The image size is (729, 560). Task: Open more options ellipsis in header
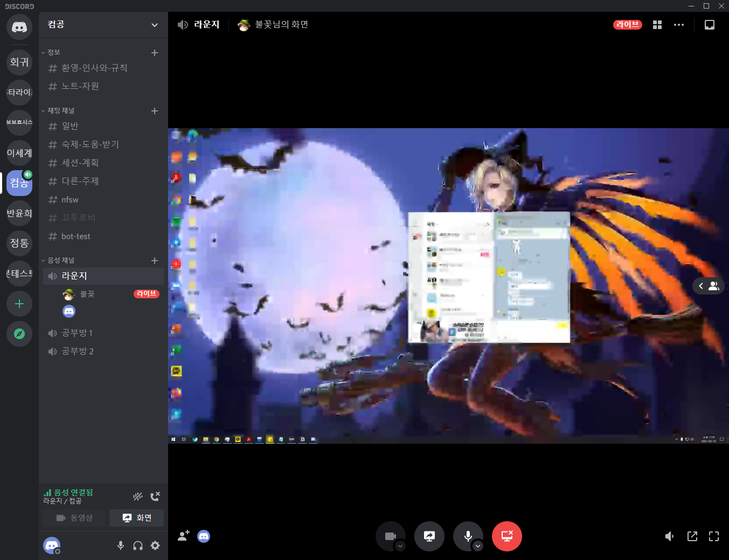point(679,25)
